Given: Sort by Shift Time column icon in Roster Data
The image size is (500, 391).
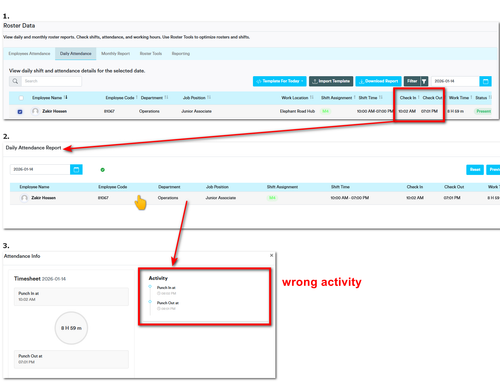Looking at the screenshot, I should pyautogui.click(x=381, y=97).
